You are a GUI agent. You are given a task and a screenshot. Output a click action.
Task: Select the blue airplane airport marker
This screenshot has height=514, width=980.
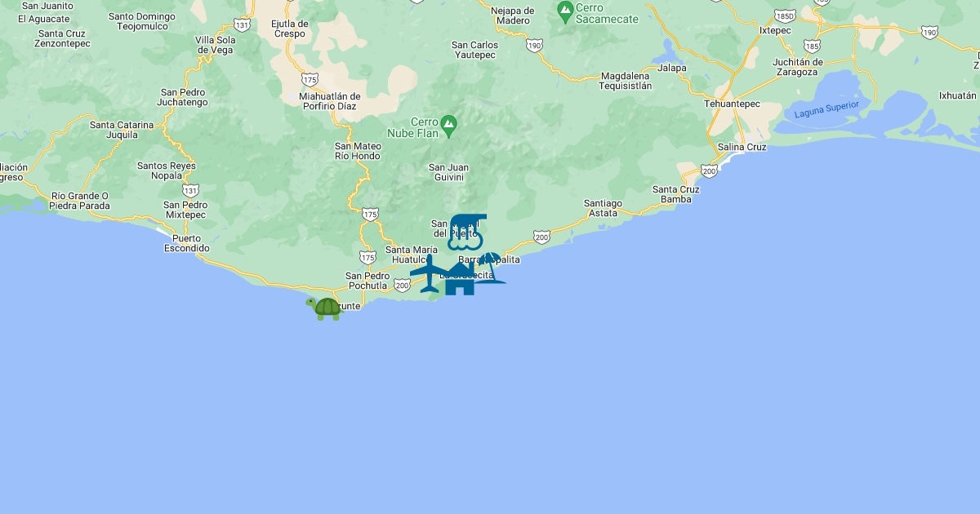point(430,273)
